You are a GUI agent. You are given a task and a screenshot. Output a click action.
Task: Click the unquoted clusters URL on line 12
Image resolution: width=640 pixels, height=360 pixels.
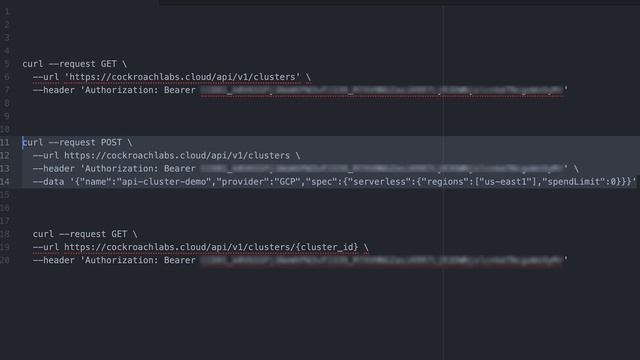pyautogui.click(x=177, y=156)
